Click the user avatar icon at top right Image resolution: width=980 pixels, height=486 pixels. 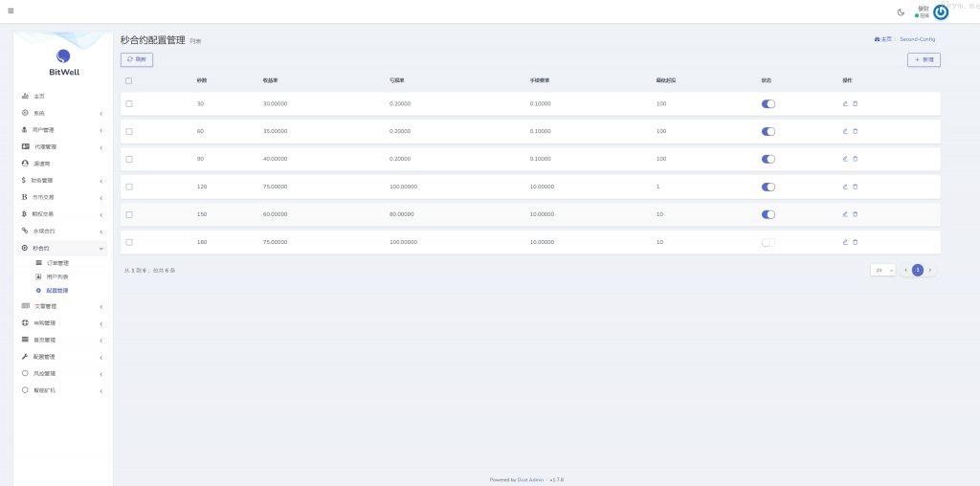[x=941, y=11]
